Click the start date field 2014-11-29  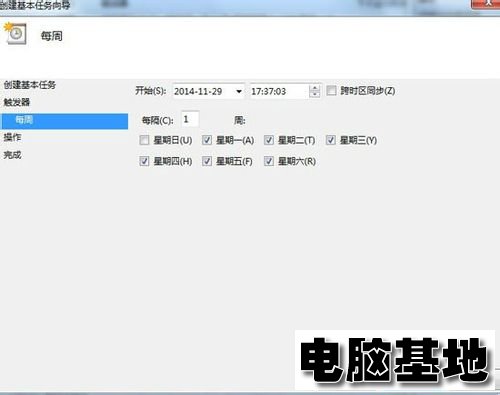(208, 91)
